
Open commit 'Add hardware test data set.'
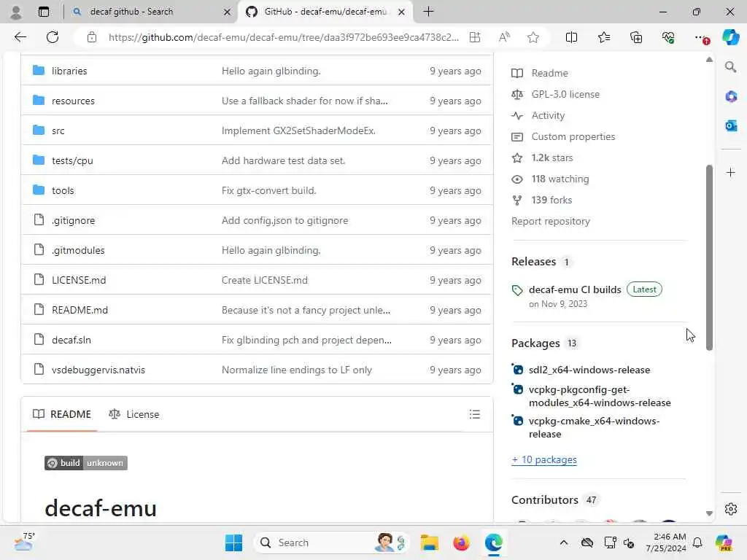pos(283,161)
